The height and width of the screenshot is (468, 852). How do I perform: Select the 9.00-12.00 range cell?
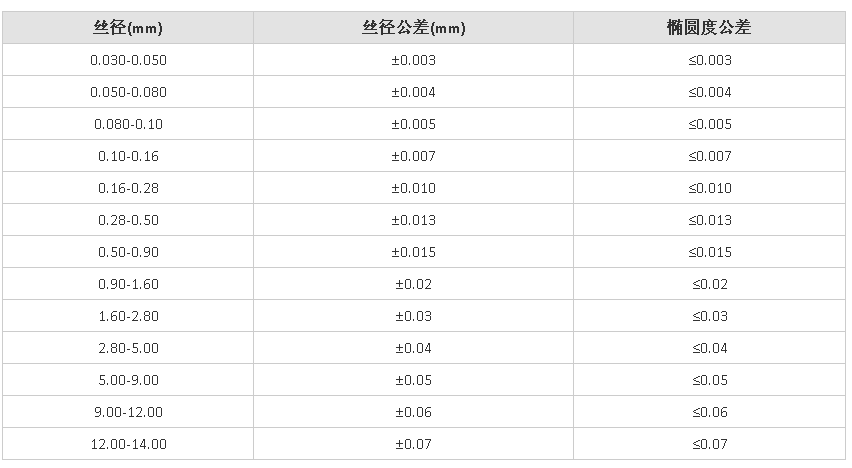coord(128,412)
